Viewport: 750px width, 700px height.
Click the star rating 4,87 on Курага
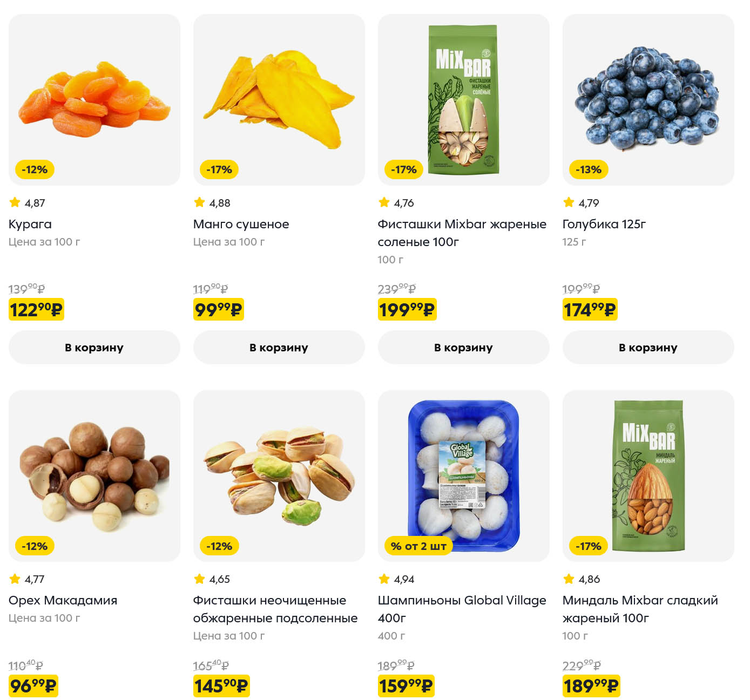(x=27, y=203)
